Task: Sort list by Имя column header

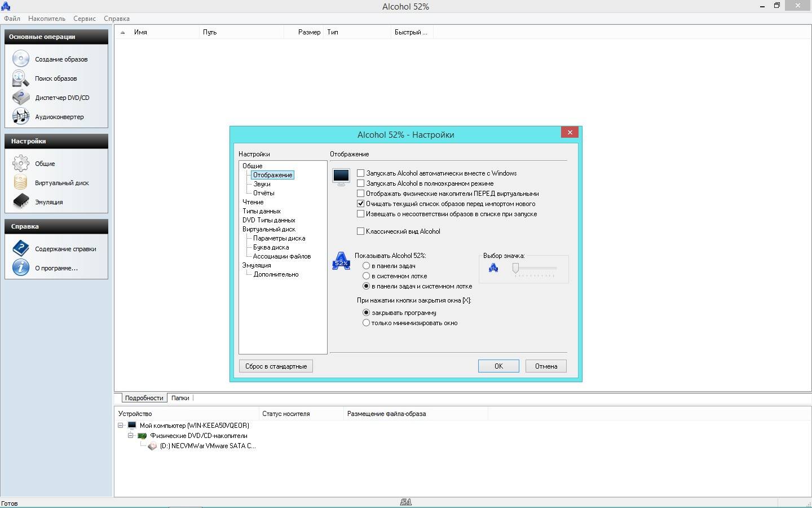Action: pos(165,32)
